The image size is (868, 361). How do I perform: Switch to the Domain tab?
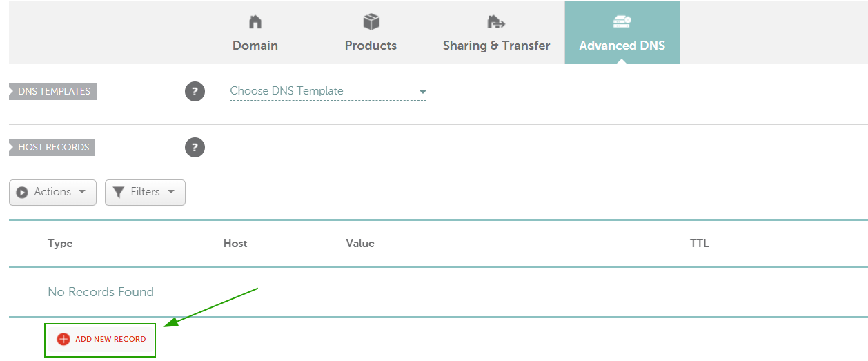tap(255, 32)
